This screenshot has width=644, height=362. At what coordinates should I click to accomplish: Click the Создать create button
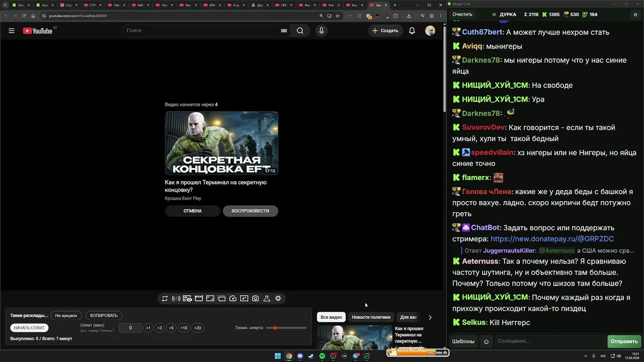pos(386,31)
